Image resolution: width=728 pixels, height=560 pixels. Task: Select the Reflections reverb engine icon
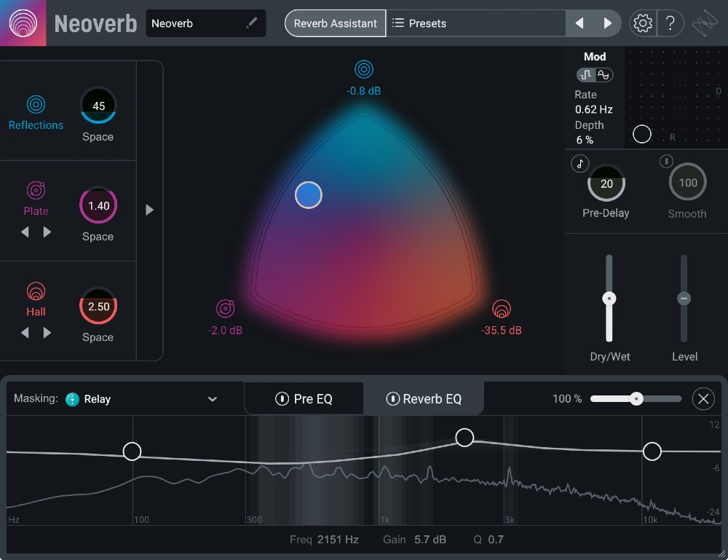[x=36, y=105]
